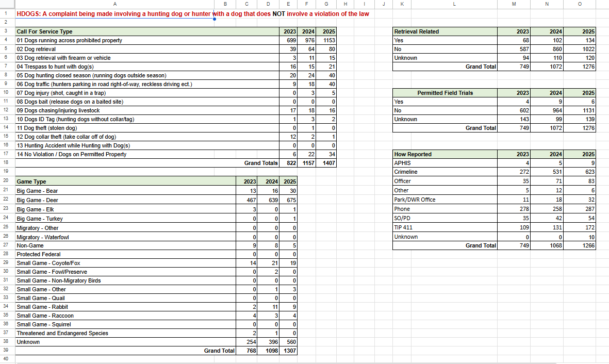Select the "Big Game - Deer" cell
Viewport: 609px width, 364px height.
click(37, 200)
